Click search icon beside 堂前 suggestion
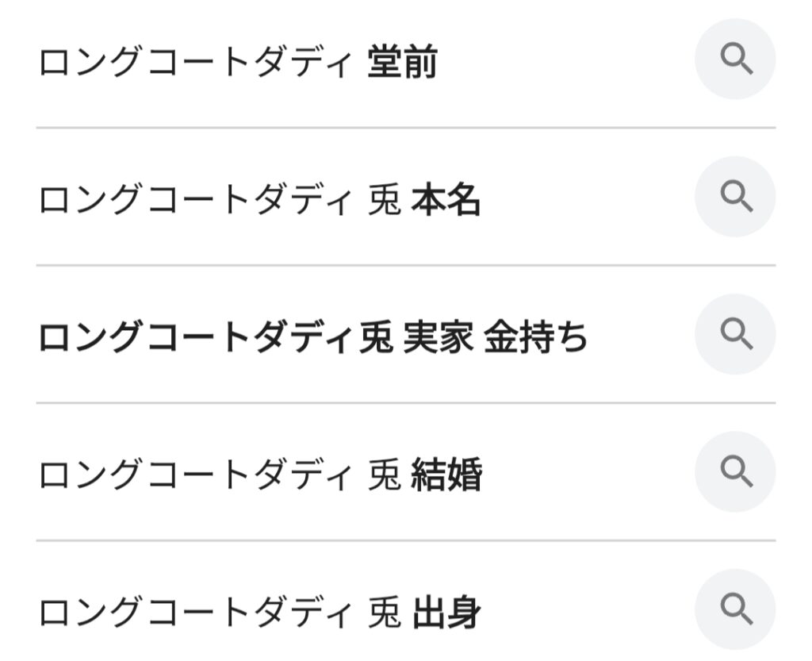The height and width of the screenshot is (661, 812). (735, 60)
